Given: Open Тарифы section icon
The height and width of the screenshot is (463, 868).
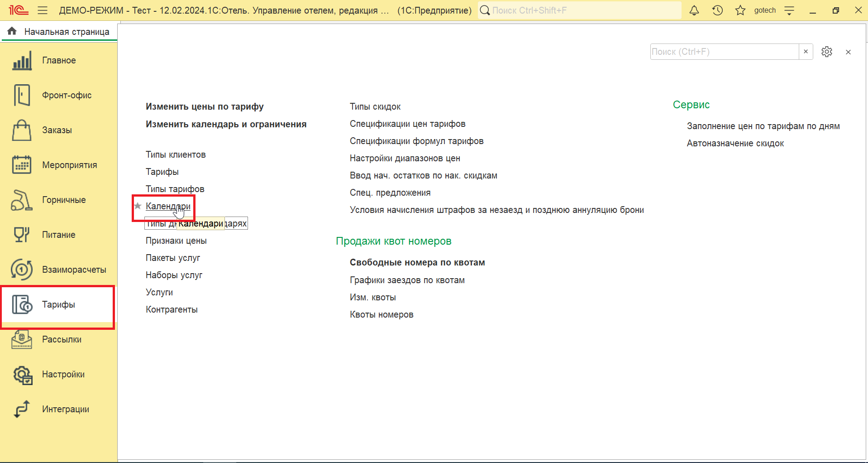Looking at the screenshot, I should 22,304.
